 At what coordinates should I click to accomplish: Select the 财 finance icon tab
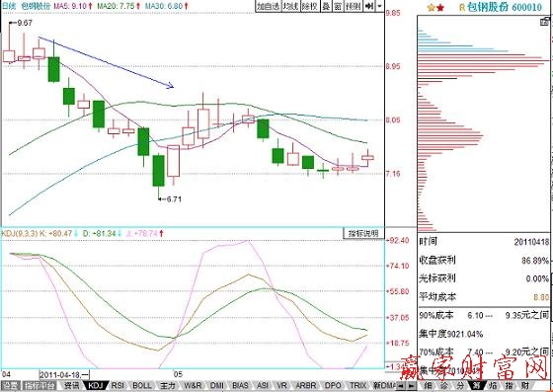click(x=525, y=386)
